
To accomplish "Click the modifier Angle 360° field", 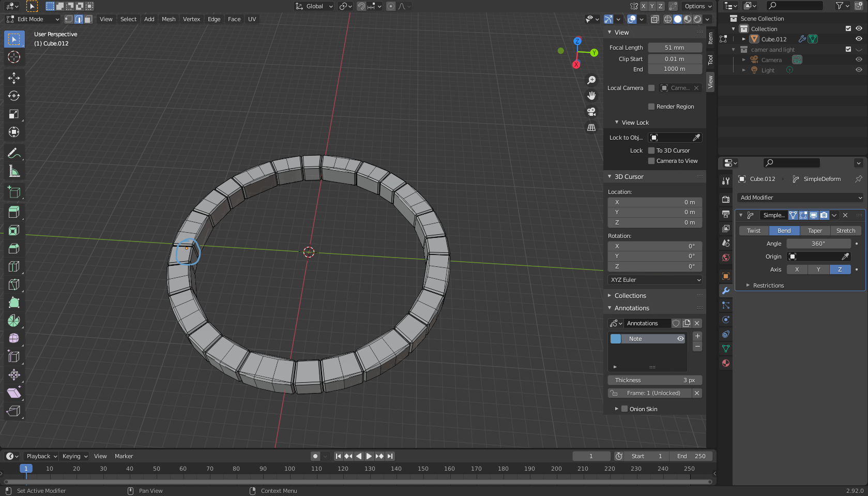I will 818,244.
